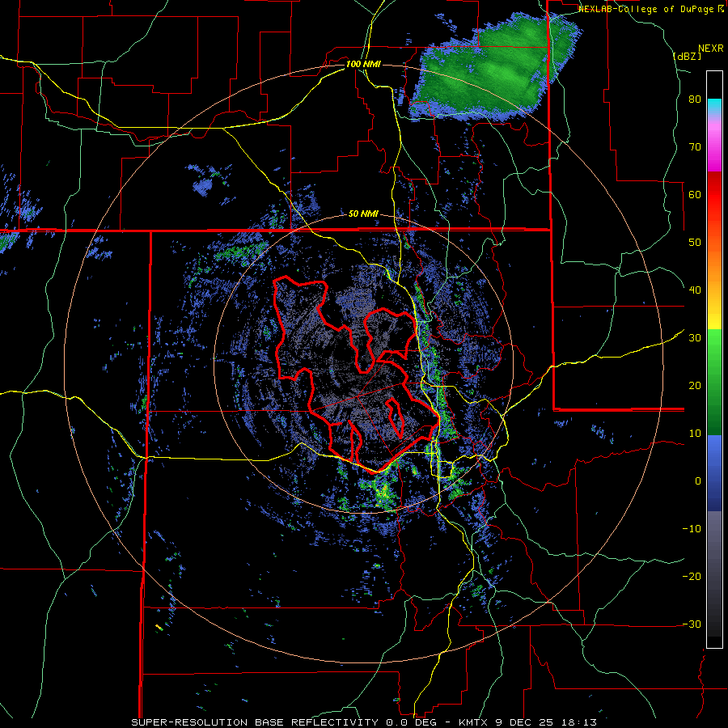Click the KMTX station identifier in the caption
The width and height of the screenshot is (728, 728).
click(473, 722)
